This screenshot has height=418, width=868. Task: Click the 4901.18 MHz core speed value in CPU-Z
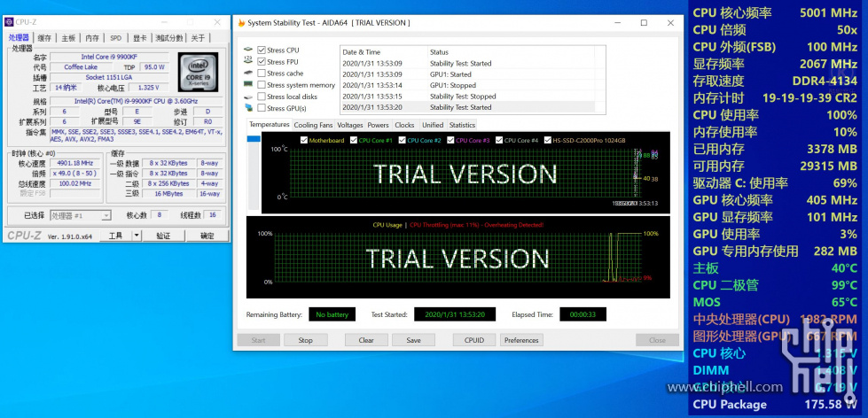click(x=75, y=163)
